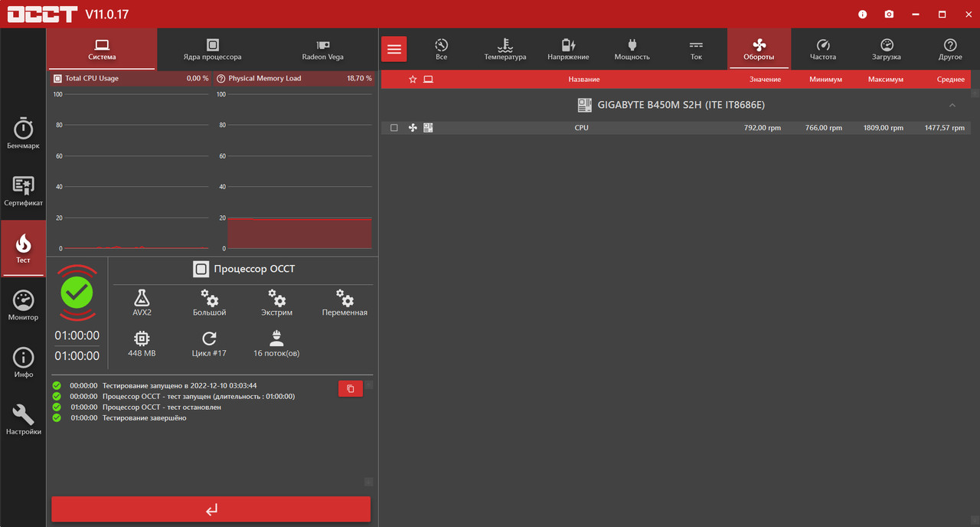
Task: Select log entry Тестирование завершёно
Action: click(145, 418)
